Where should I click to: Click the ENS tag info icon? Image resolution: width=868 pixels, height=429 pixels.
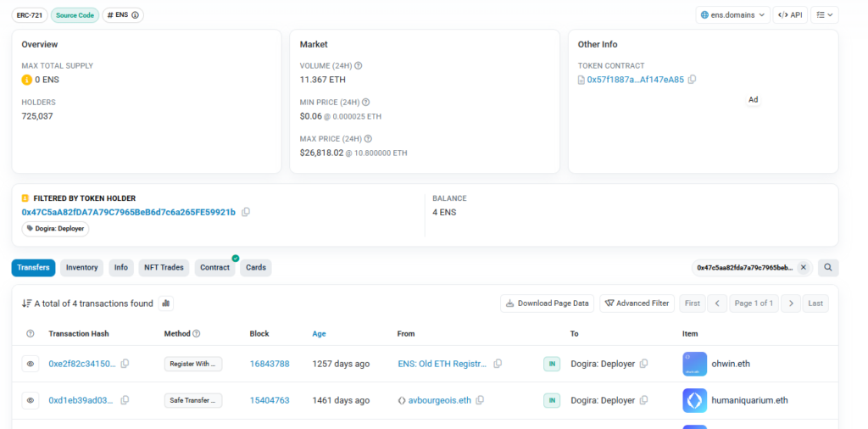pos(135,15)
